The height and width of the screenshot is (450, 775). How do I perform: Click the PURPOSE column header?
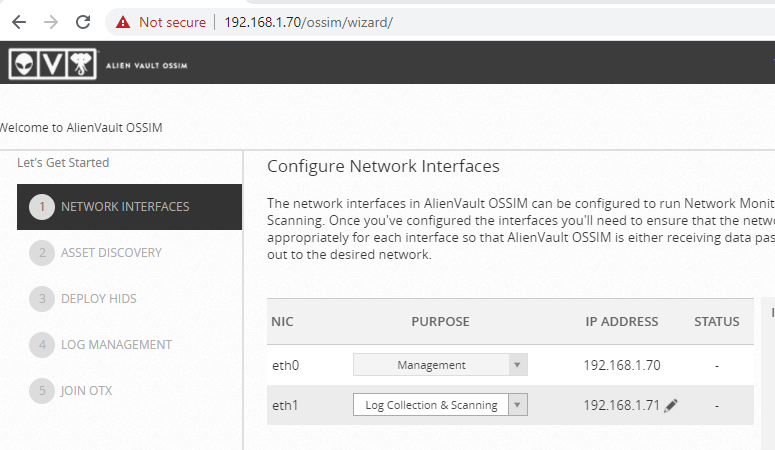pos(440,321)
